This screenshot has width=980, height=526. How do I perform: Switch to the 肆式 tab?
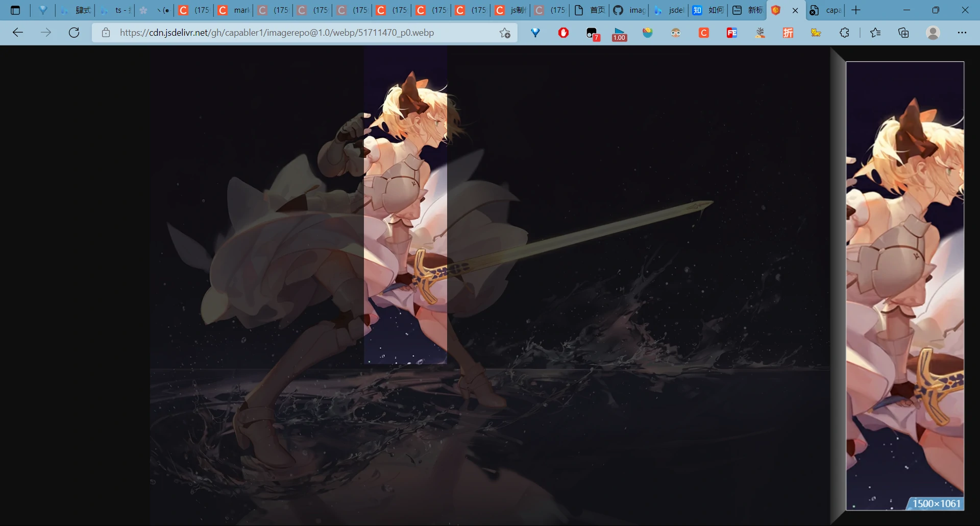click(x=76, y=10)
